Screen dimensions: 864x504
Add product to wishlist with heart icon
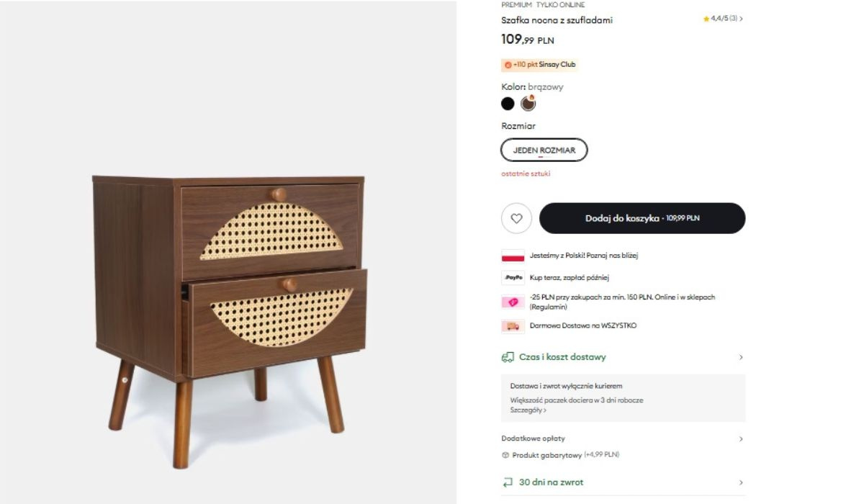(516, 218)
